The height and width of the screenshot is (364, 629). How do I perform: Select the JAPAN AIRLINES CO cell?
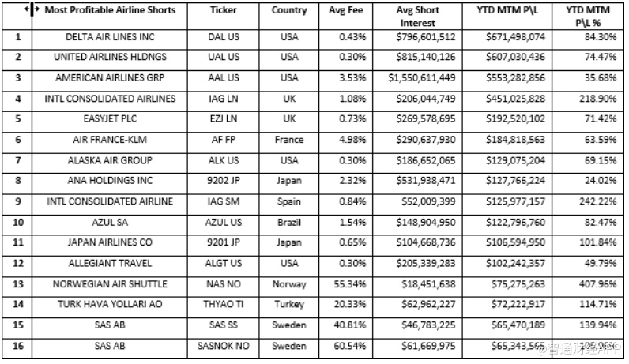tap(110, 242)
